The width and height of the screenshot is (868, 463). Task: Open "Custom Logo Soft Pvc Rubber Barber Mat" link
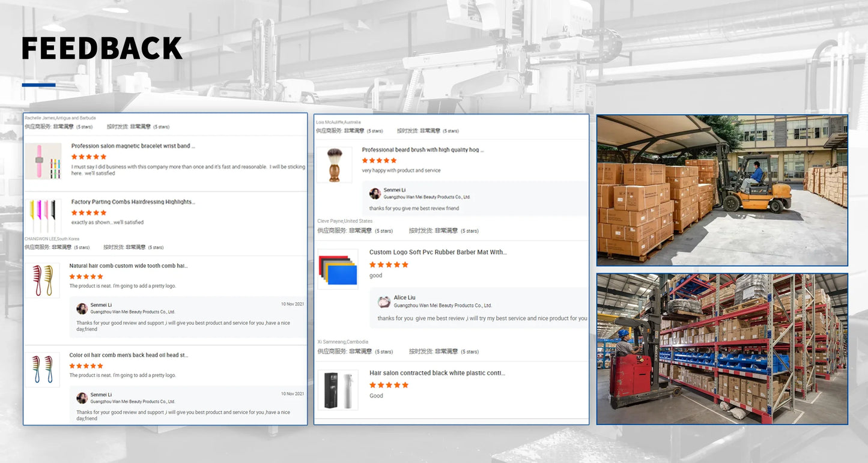click(x=437, y=252)
